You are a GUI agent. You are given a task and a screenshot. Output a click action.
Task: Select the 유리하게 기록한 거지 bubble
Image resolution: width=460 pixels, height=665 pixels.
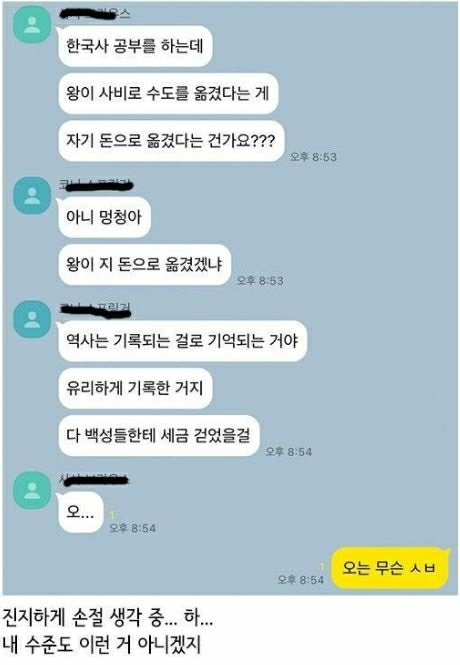coord(135,388)
